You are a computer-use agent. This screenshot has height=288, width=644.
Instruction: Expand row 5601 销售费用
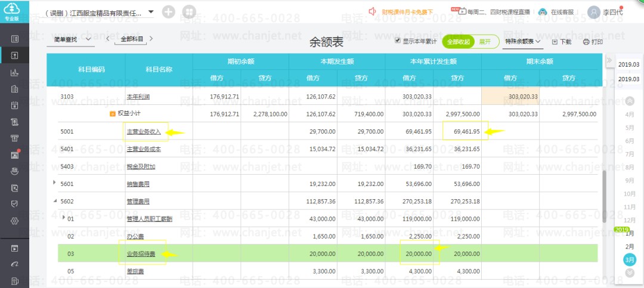pyautogui.click(x=55, y=182)
